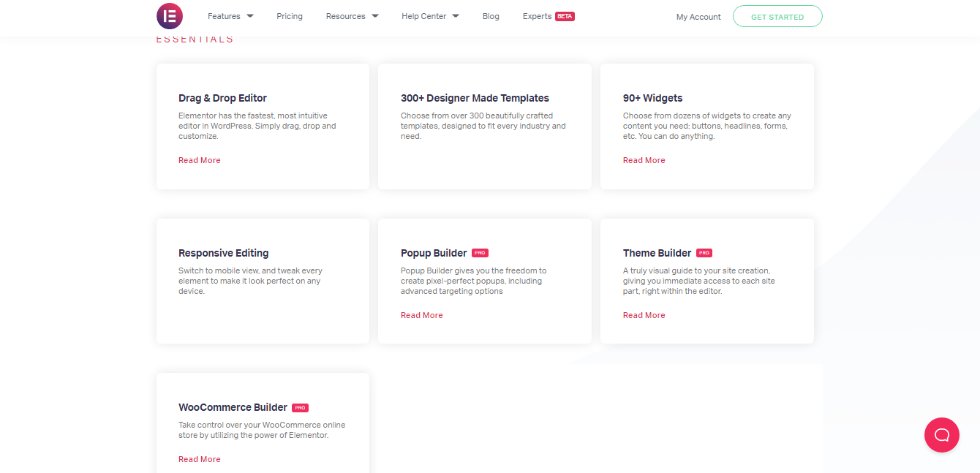Follow Read More under Popup Builder

pos(422,315)
